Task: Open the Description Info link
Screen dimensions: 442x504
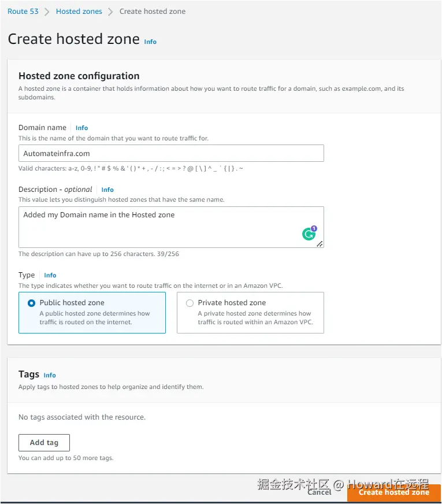Action: point(107,190)
